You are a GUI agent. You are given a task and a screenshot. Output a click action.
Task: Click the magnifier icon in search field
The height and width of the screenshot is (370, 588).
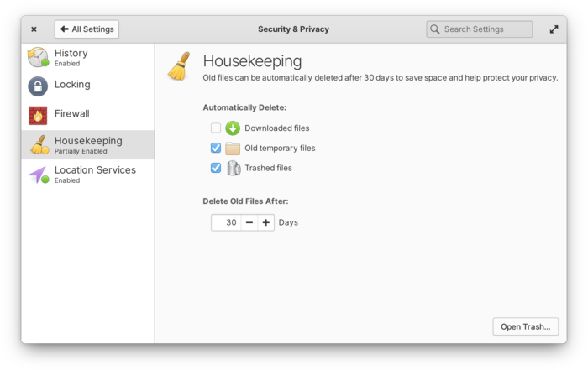434,29
